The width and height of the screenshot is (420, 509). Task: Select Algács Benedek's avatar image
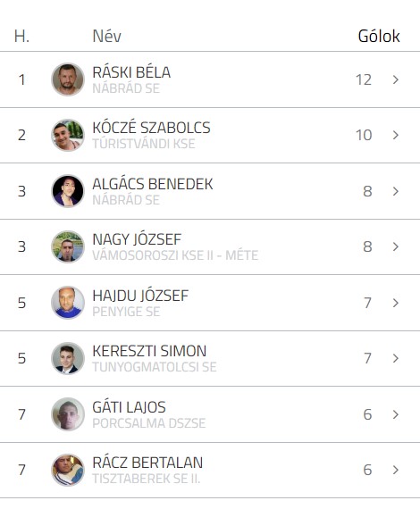coord(68,191)
